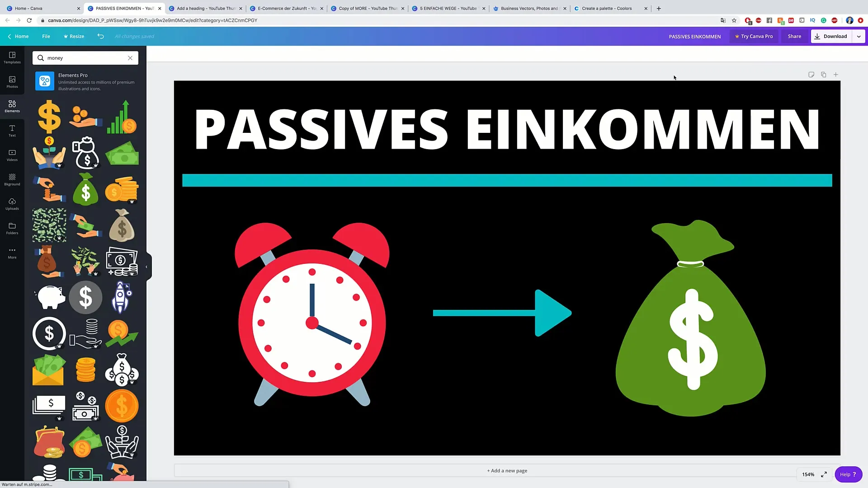Screen dimensions: 868x488
Task: Click Add a new page button
Action: click(507, 470)
